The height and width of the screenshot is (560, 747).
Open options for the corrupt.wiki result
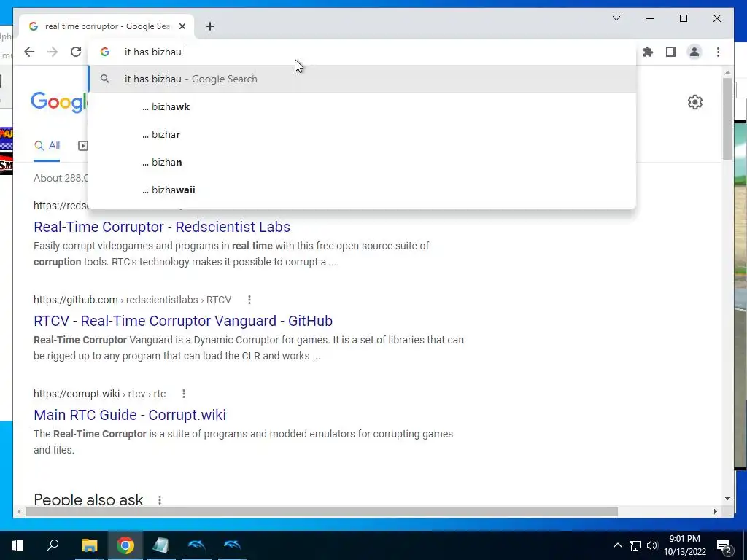tap(183, 394)
